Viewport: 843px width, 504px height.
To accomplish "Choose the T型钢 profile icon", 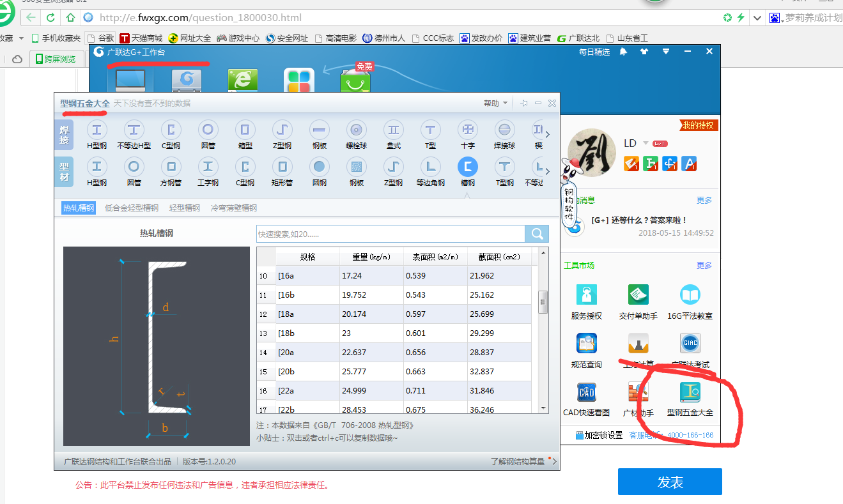I will pos(505,167).
